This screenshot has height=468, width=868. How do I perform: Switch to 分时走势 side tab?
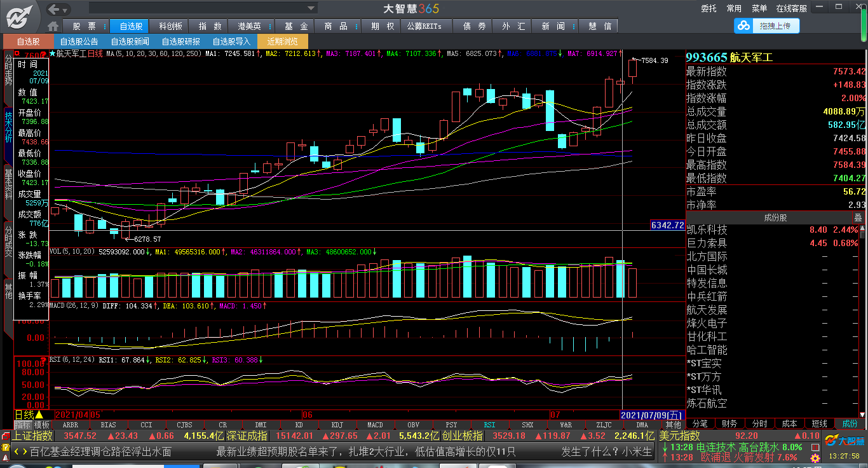pyautogui.click(x=8, y=70)
